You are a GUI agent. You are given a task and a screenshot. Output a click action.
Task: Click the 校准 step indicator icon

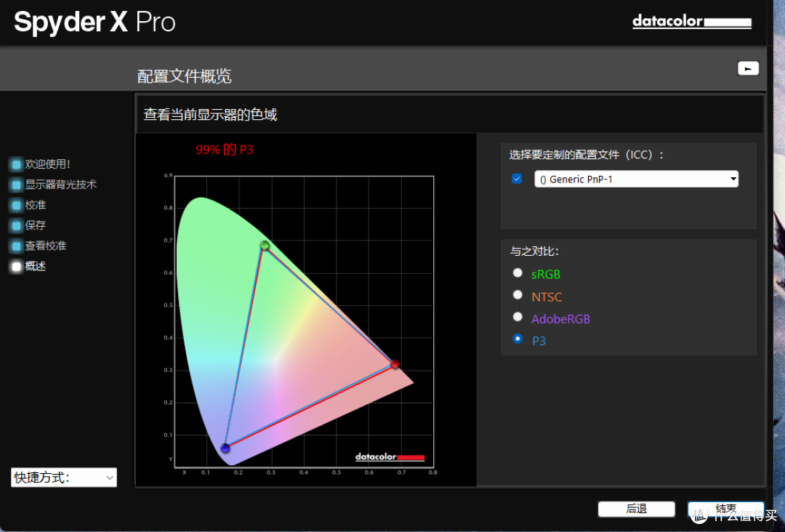16,205
